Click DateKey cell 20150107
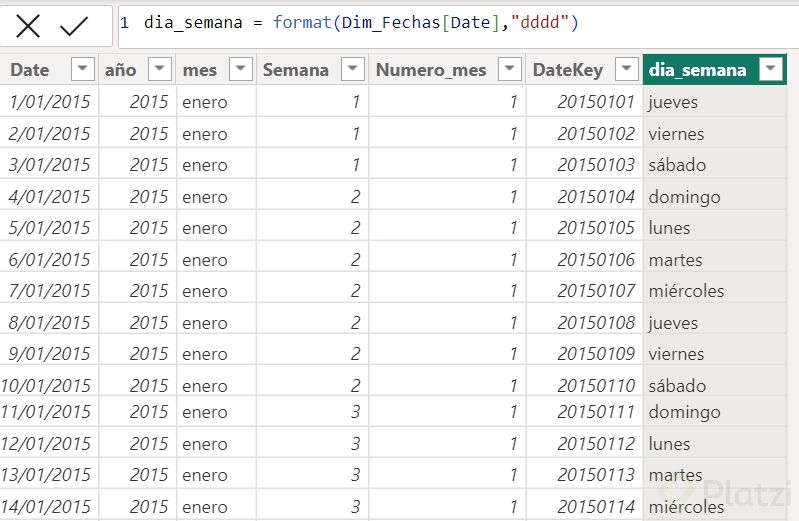 (x=596, y=291)
